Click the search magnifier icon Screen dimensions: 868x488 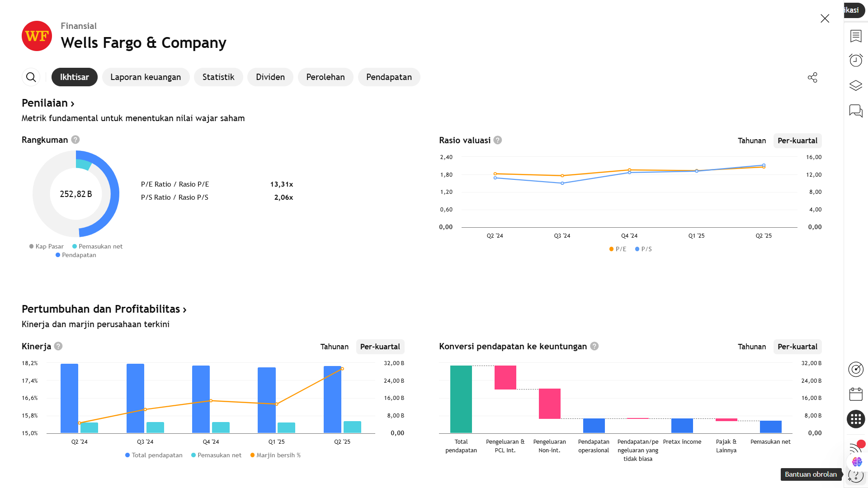coord(31,77)
